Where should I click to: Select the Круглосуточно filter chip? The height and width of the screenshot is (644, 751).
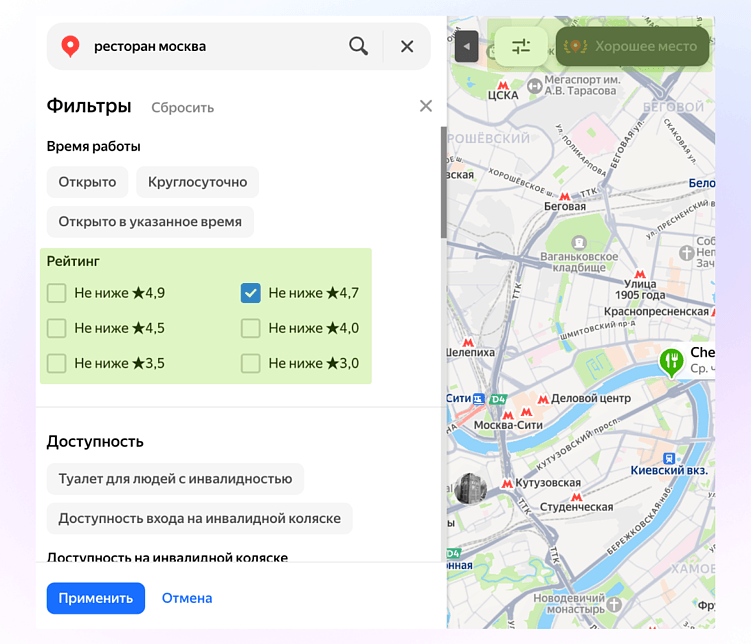coord(197,182)
